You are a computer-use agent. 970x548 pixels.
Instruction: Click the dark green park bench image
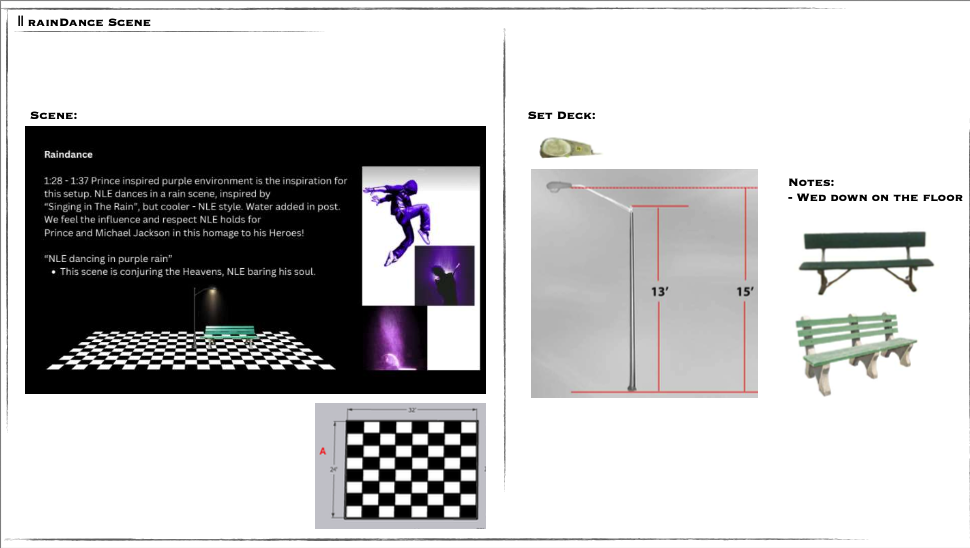click(x=866, y=263)
